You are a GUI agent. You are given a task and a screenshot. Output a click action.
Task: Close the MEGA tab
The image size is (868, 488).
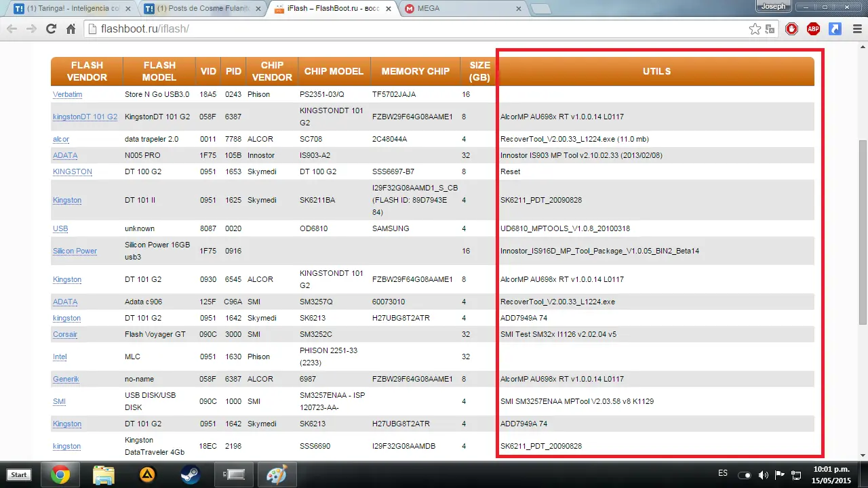point(519,9)
